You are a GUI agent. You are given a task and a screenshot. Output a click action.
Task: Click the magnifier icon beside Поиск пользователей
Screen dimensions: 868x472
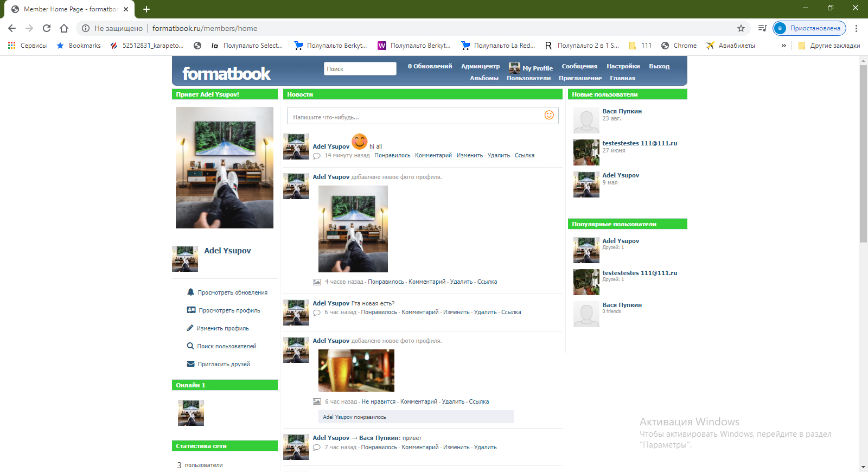point(190,346)
